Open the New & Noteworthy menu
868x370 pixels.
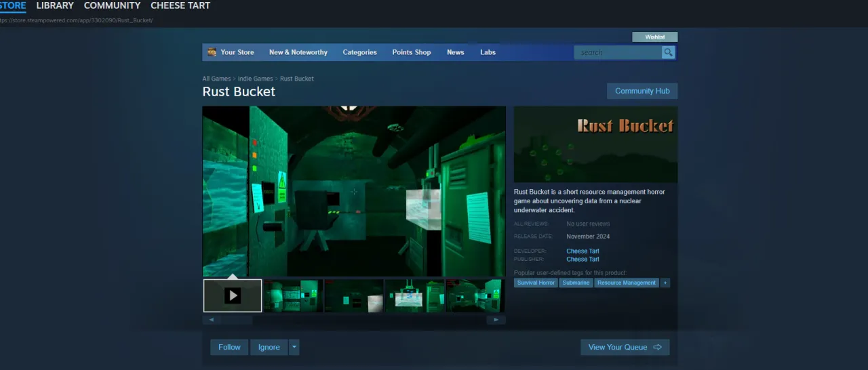(298, 52)
